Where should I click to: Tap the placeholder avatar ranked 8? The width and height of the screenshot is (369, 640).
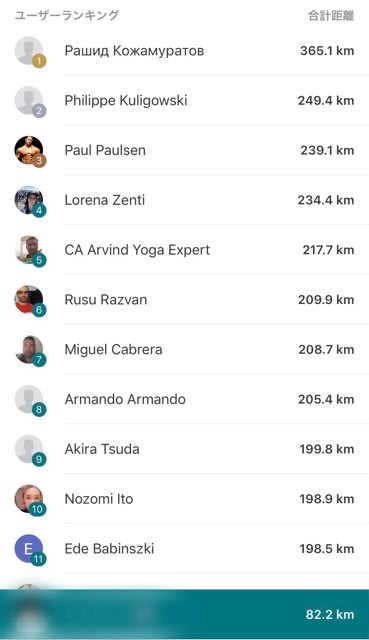[29, 400]
